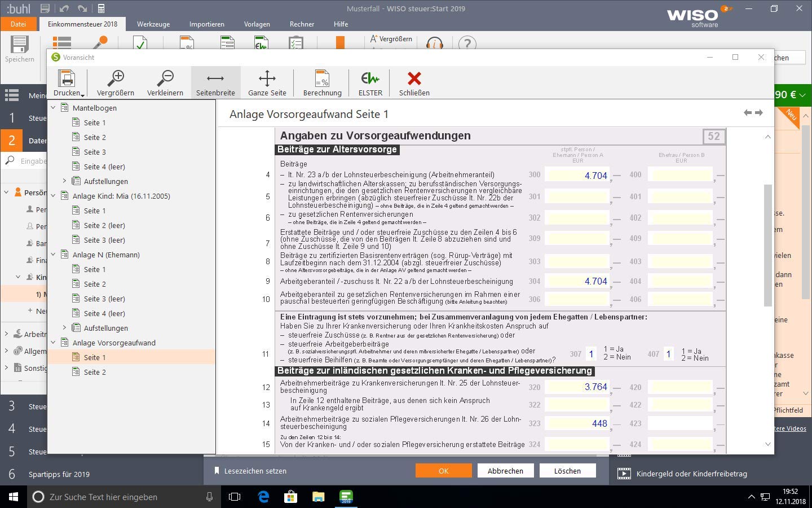Select Seite 2 under Anlage Vorsorgeaufwand

95,372
